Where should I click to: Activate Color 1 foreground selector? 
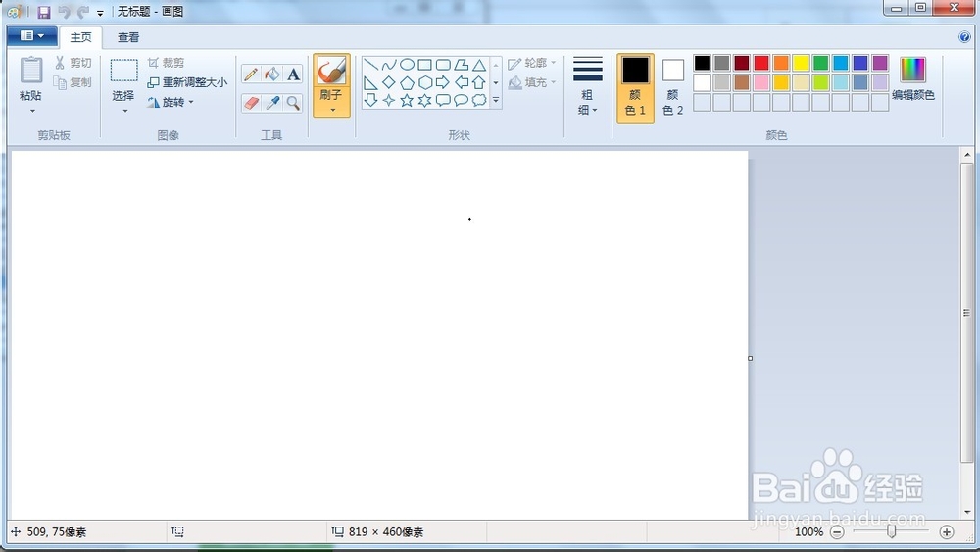635,87
